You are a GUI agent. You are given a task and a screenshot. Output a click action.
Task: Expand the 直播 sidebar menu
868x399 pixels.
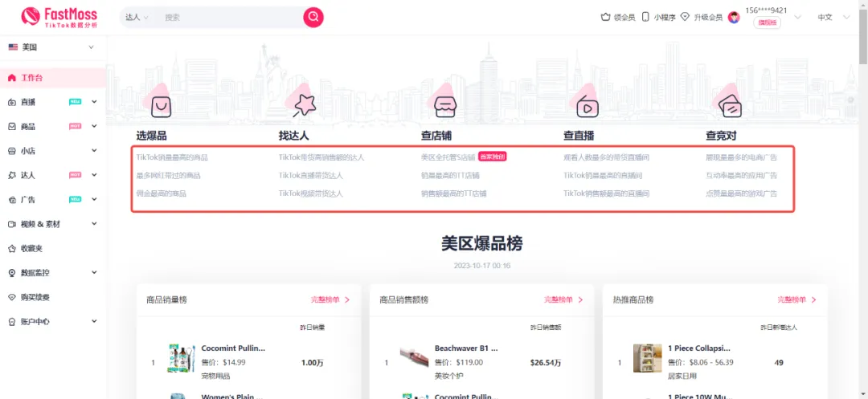(x=52, y=102)
